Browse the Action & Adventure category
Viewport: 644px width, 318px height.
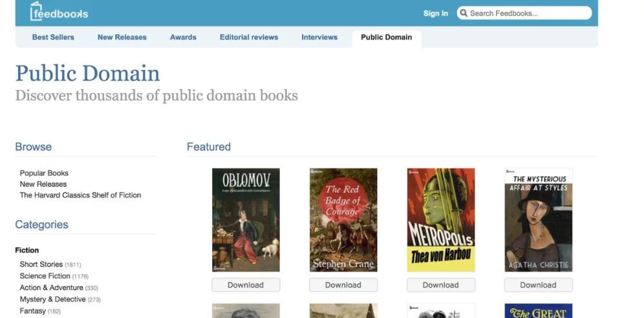[51, 288]
